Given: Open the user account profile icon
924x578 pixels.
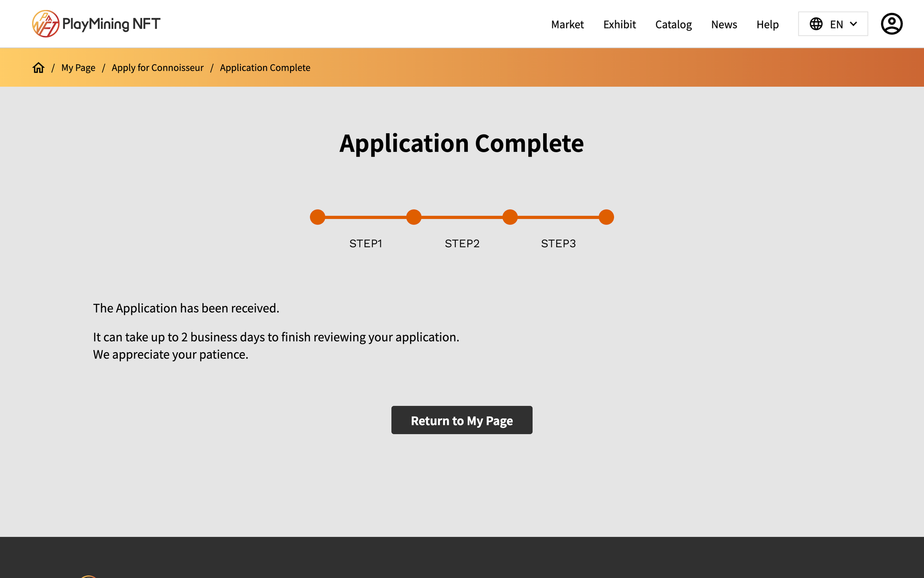Looking at the screenshot, I should (x=892, y=24).
